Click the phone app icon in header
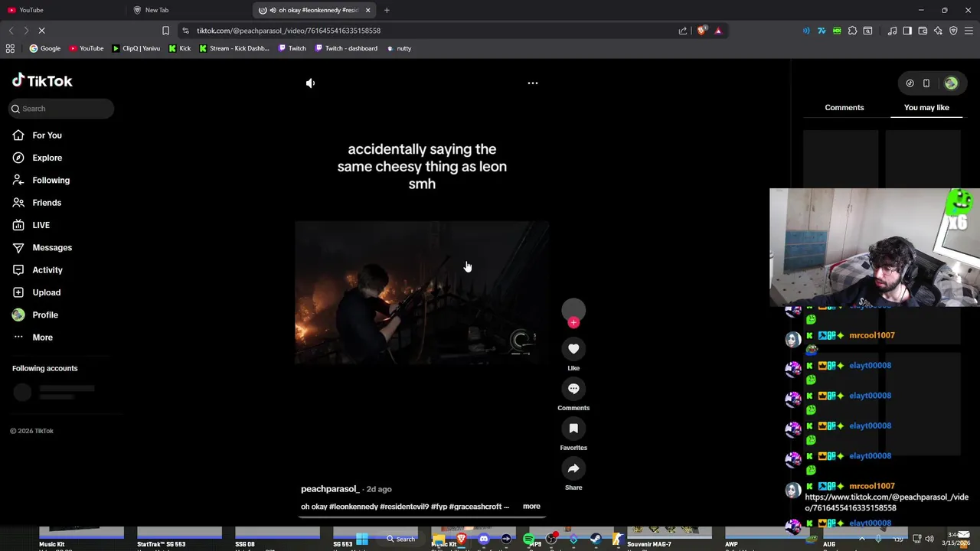Viewport: 980px width, 551px height. click(926, 83)
